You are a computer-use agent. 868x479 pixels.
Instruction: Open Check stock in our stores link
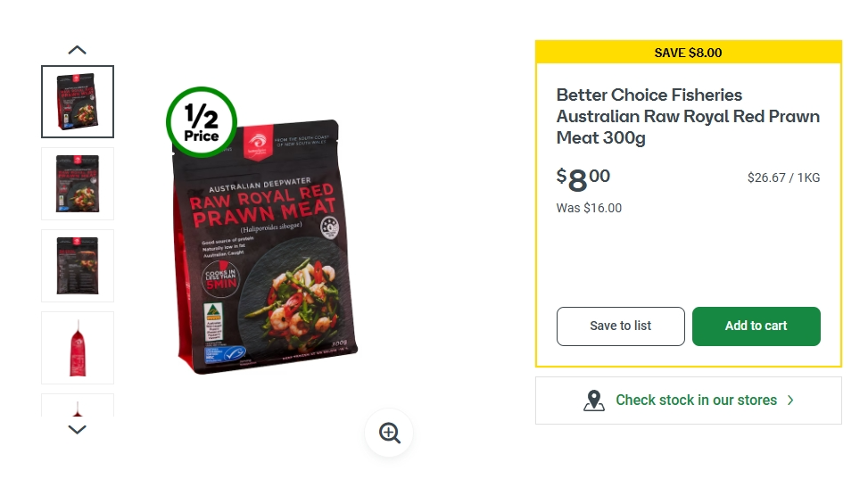coord(689,401)
